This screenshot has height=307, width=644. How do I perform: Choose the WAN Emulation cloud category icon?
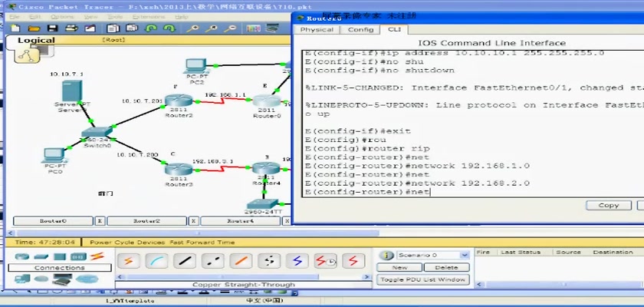[41, 279]
